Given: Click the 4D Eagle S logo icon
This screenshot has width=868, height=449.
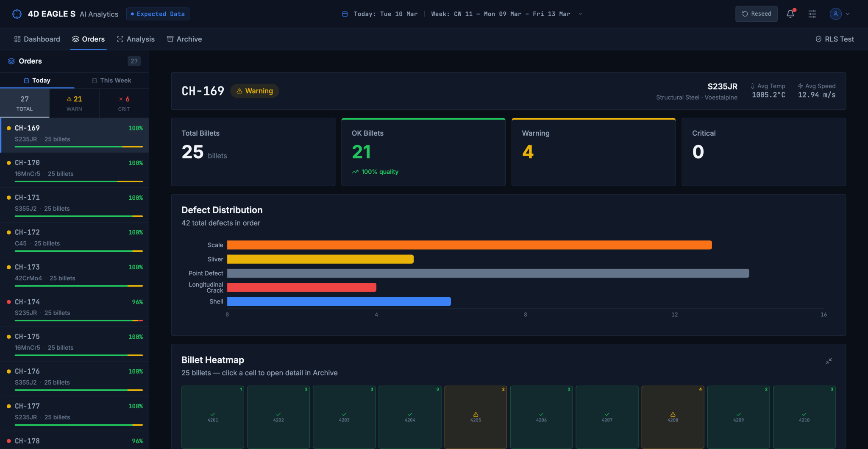Looking at the screenshot, I should [17, 14].
